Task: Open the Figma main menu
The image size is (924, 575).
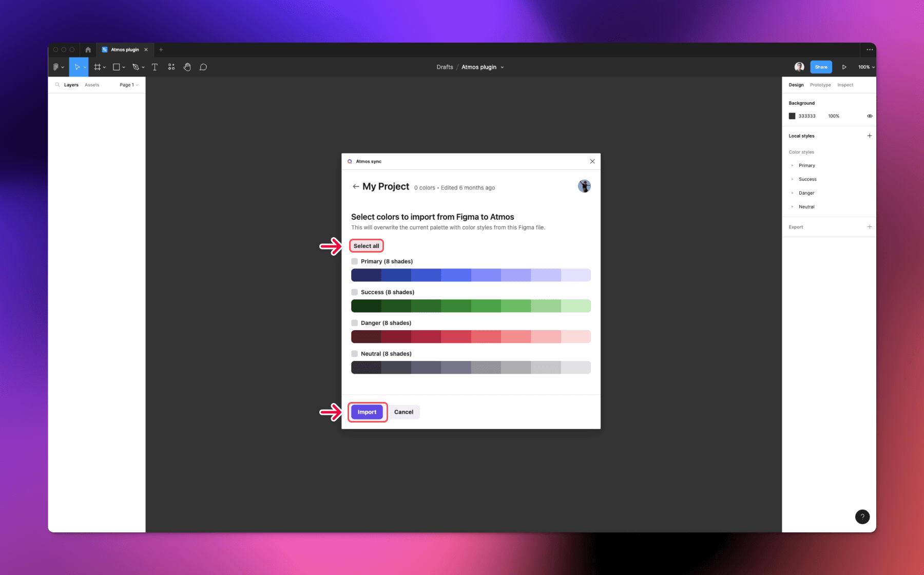Action: tap(57, 67)
